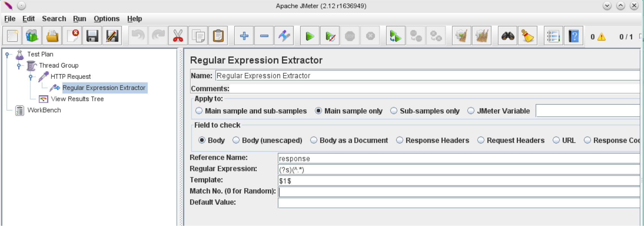This screenshot has height=226, width=644.
Task: Start the test with green play icon
Action: click(310, 36)
